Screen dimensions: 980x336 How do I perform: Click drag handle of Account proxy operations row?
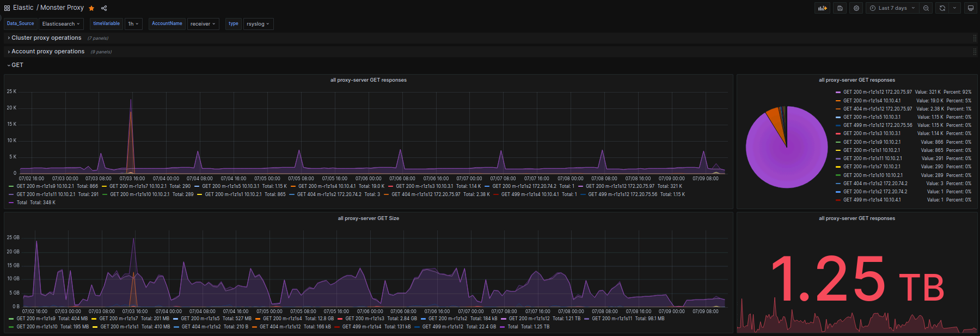975,52
